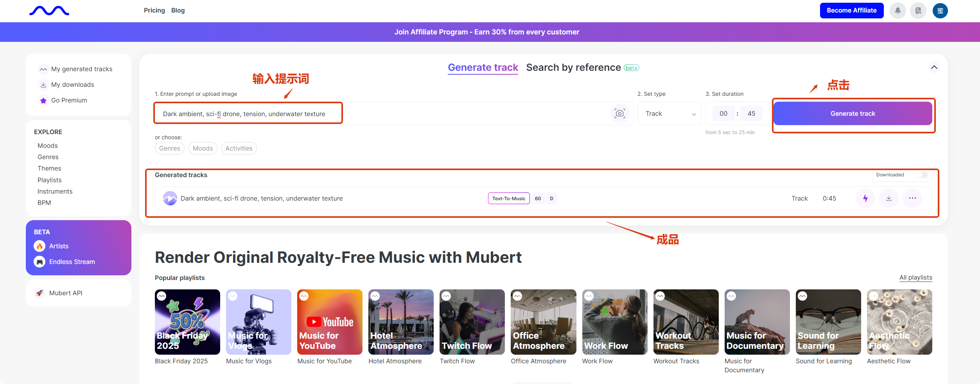Click the document search icon in header

coord(918,11)
